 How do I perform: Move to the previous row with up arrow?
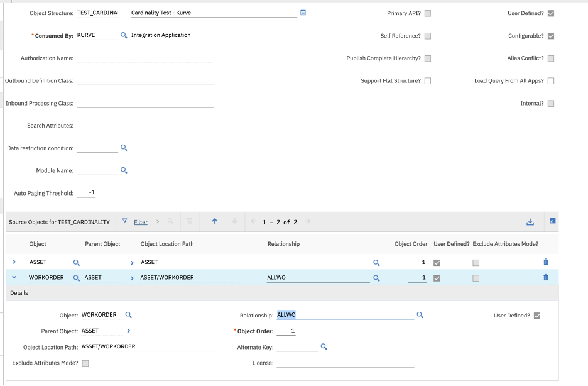[214, 221]
